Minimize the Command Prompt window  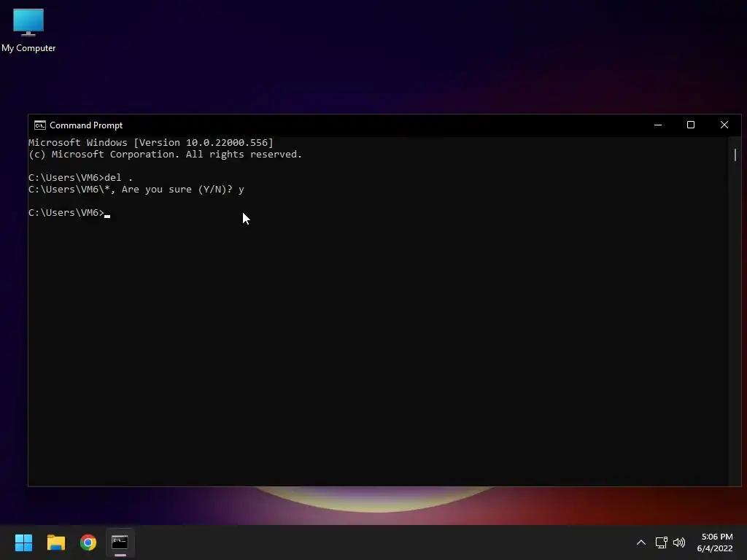[x=658, y=125]
